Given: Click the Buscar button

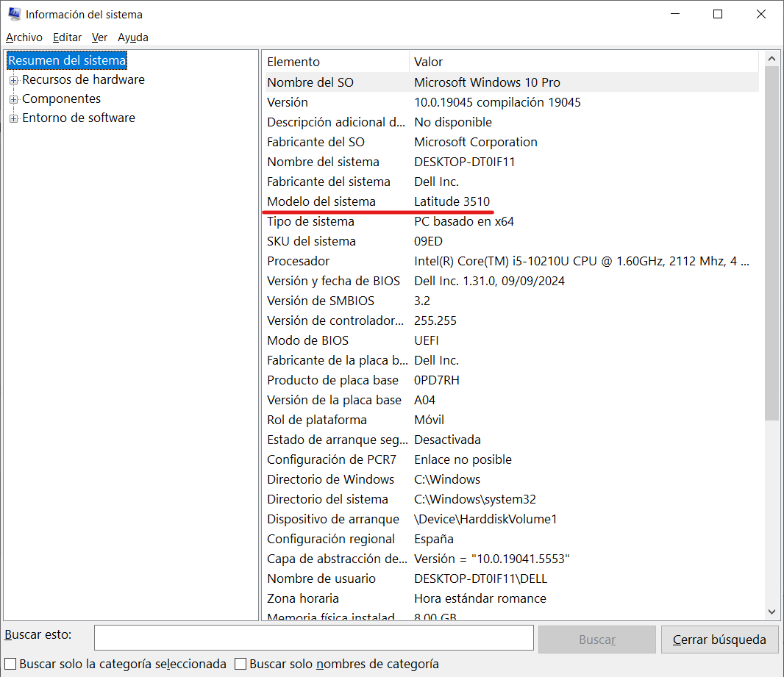Looking at the screenshot, I should click(597, 640).
